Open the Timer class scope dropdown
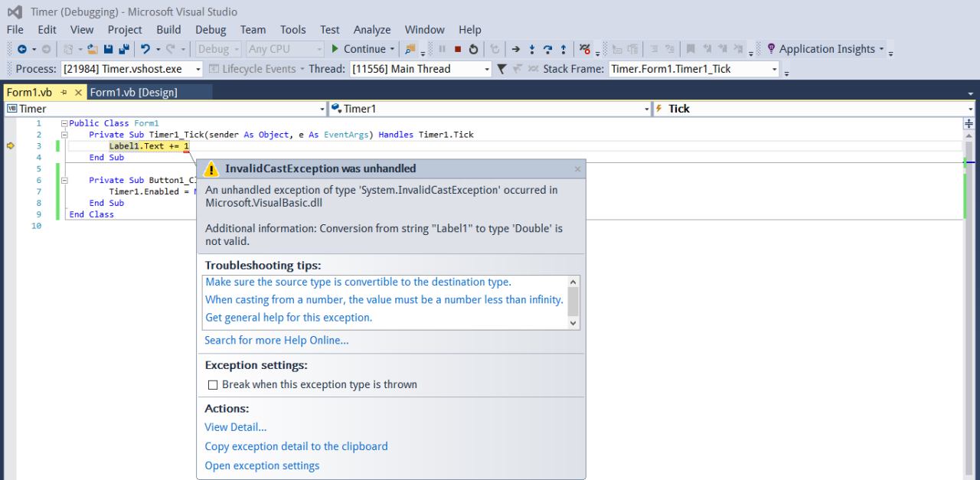Screen dimensions: 980x480 pos(166,109)
